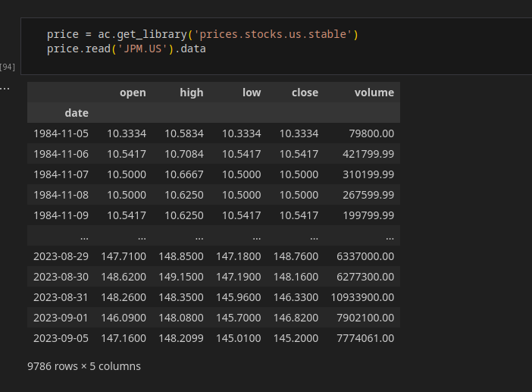This screenshot has height=392, width=532.
Task: Click the open value 148.6200
Action: click(x=124, y=277)
